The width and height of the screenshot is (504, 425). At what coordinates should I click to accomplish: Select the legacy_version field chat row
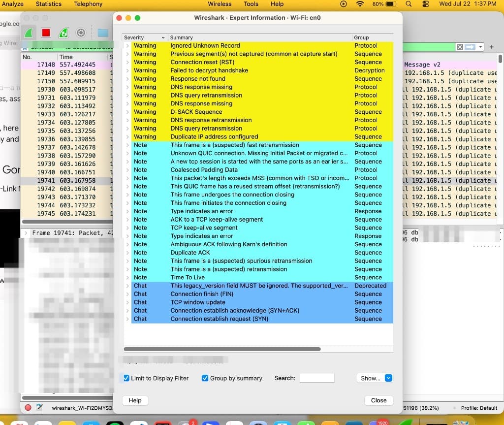click(262, 286)
